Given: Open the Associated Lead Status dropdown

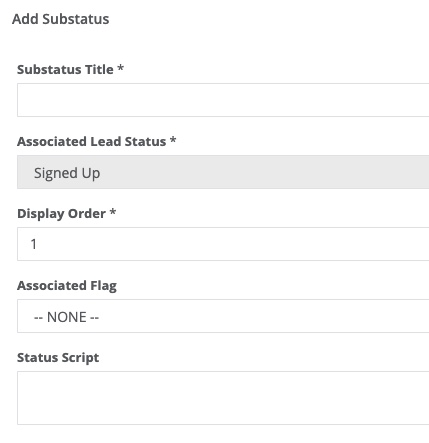Looking at the screenshot, I should tap(223, 172).
